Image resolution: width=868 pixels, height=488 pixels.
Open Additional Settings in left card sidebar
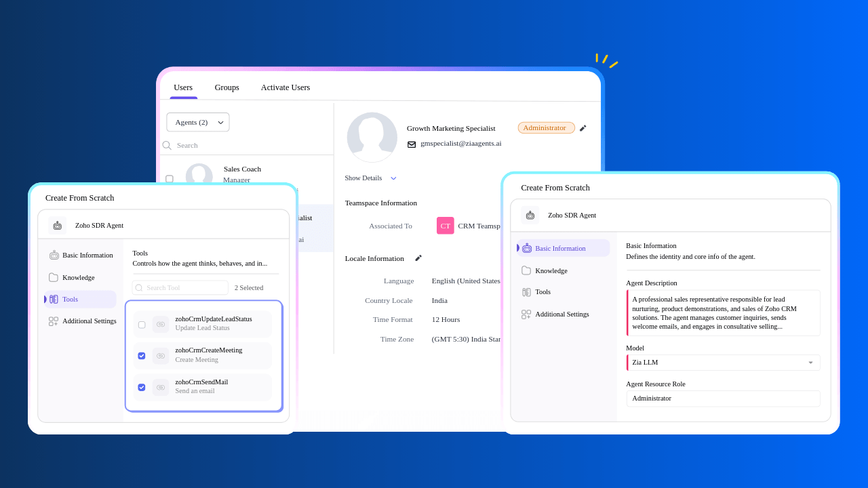pos(81,321)
